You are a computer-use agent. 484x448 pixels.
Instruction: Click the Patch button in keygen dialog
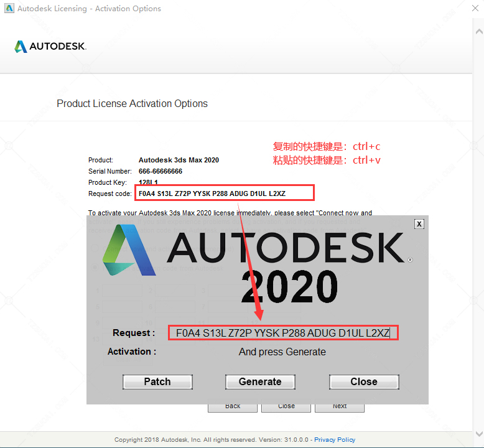157,382
